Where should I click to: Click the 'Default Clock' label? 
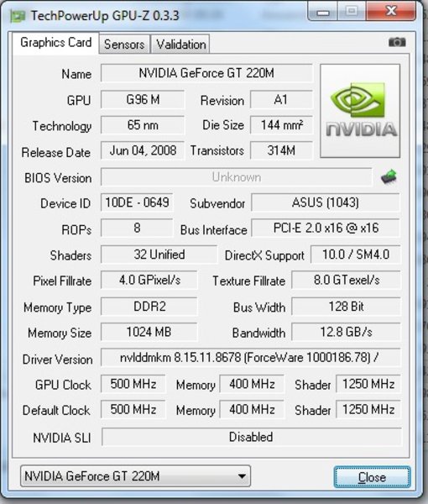coord(56,411)
